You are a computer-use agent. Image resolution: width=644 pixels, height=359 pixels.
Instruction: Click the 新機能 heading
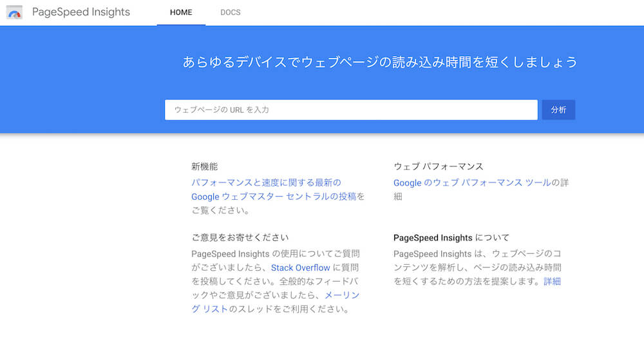point(205,166)
